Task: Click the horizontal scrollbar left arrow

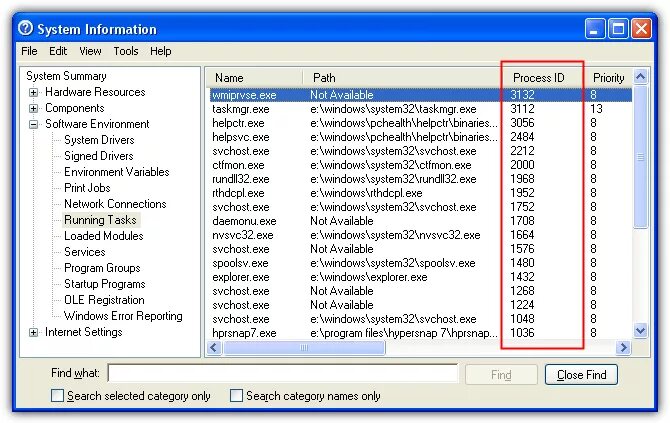Action: pos(214,348)
